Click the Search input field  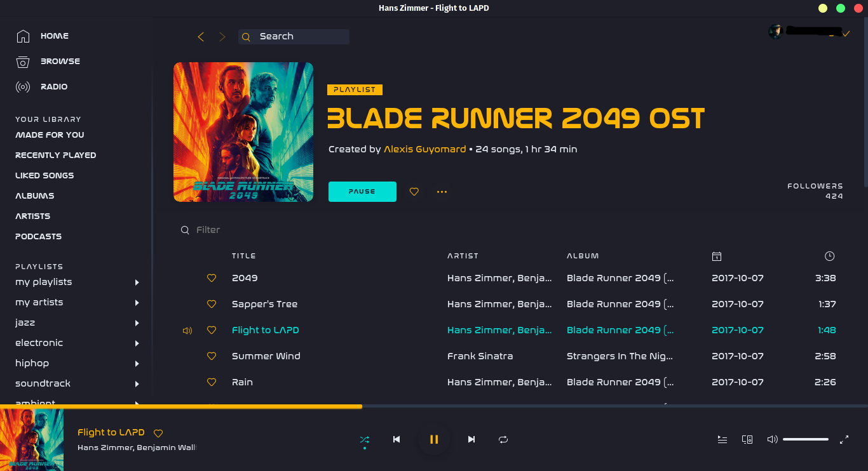click(294, 37)
